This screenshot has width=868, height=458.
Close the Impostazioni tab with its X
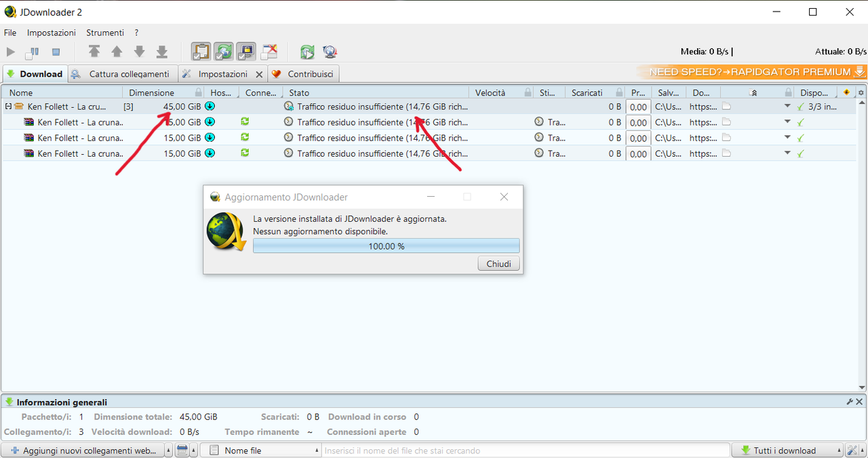(x=259, y=75)
